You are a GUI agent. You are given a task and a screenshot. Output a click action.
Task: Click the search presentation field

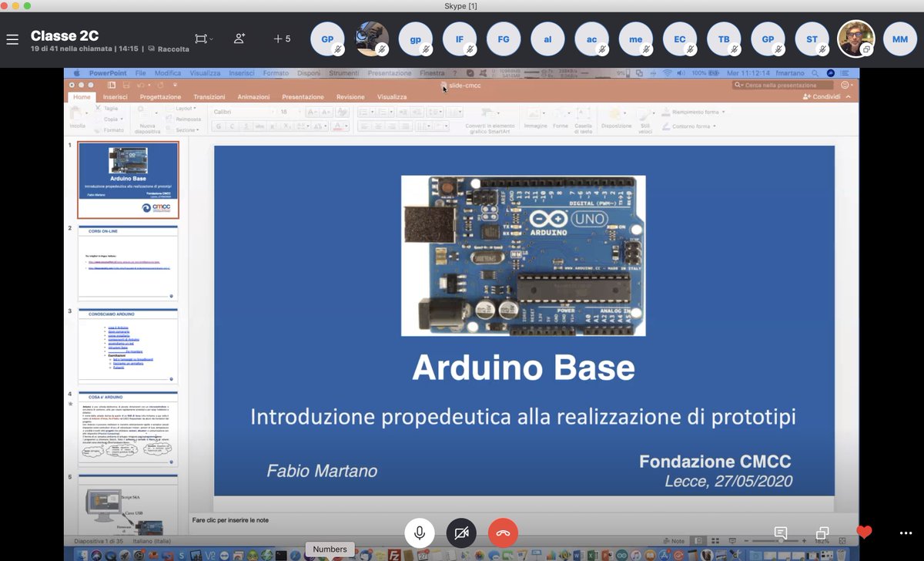[x=782, y=85]
